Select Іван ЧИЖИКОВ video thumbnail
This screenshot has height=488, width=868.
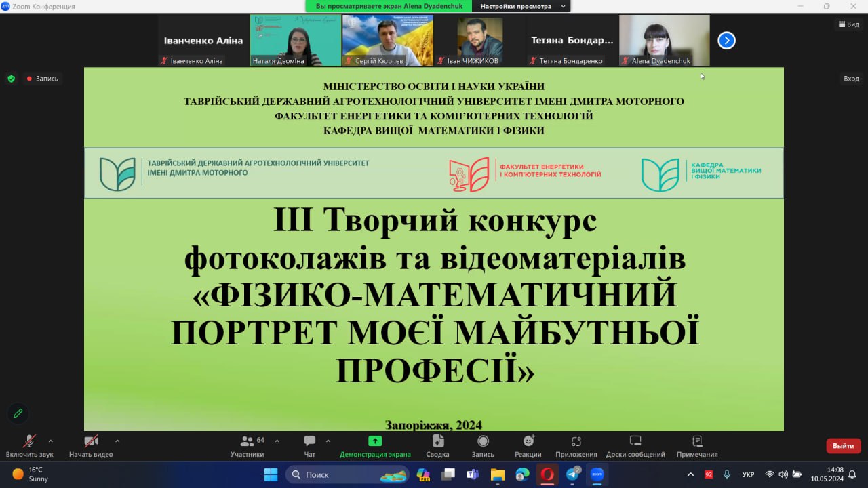(479, 41)
